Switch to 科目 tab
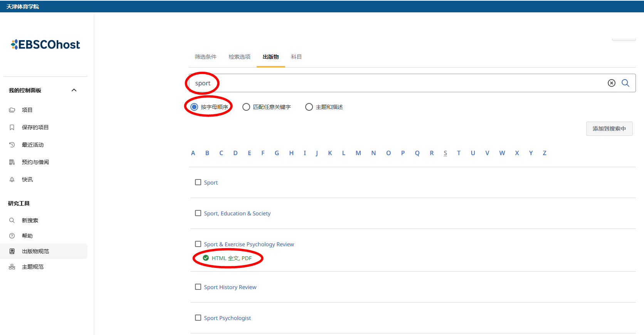This screenshot has width=644, height=335. [x=296, y=57]
